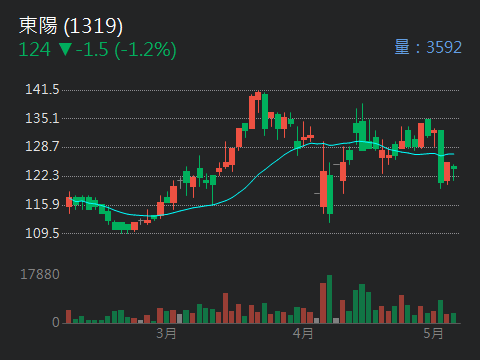480x360 pixels.
Task: Click the volume label 量：3592
Action: [x=428, y=47]
